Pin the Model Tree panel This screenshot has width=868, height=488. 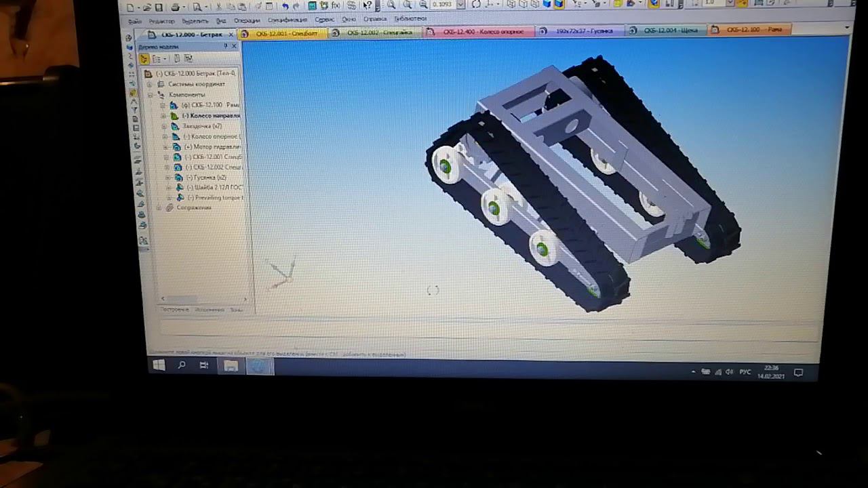click(226, 46)
